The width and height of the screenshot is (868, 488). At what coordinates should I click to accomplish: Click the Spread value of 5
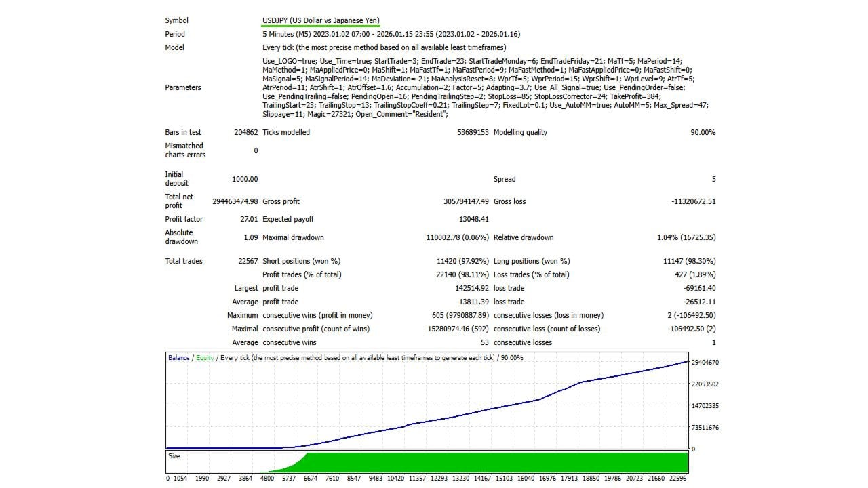(x=713, y=179)
